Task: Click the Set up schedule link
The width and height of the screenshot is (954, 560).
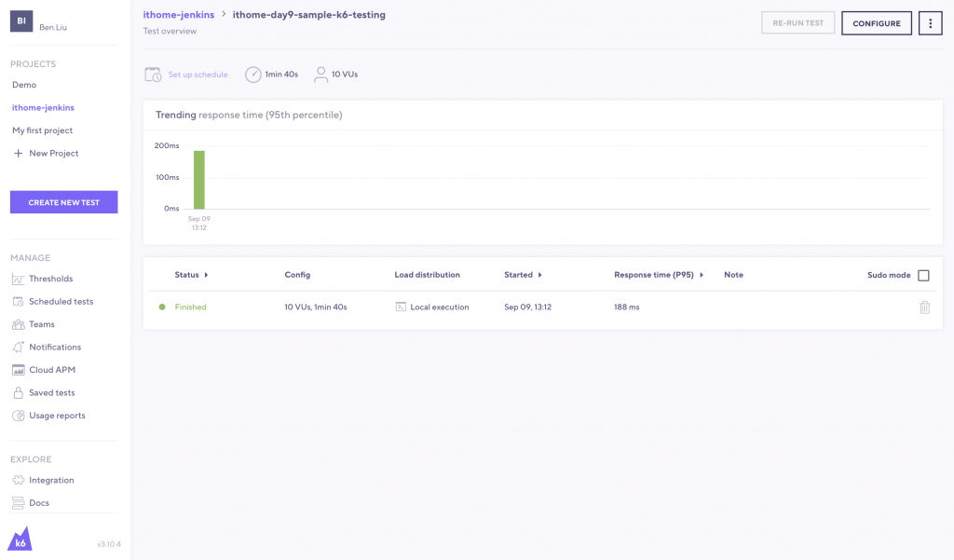Action: (198, 75)
